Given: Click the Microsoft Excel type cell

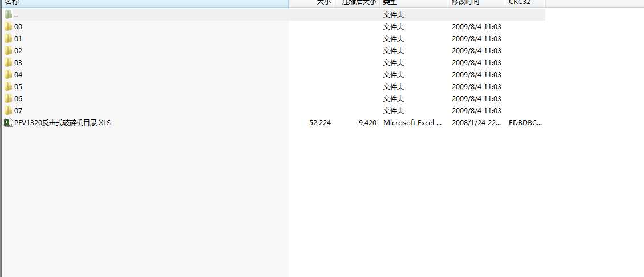Looking at the screenshot, I should pos(413,122).
